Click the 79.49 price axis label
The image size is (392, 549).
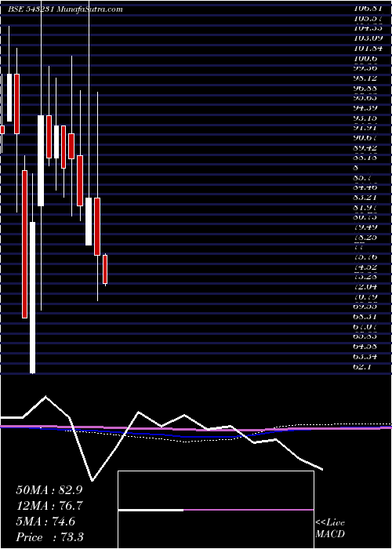(x=367, y=227)
